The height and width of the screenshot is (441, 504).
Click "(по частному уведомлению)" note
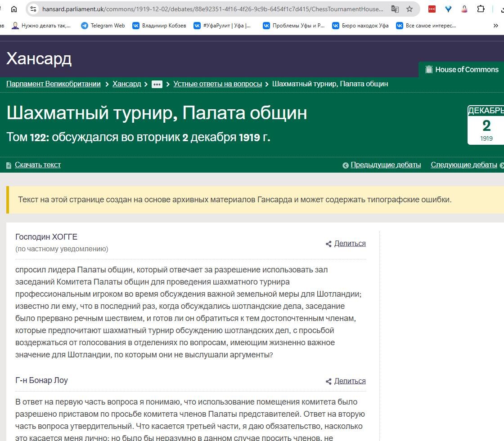click(x=62, y=249)
